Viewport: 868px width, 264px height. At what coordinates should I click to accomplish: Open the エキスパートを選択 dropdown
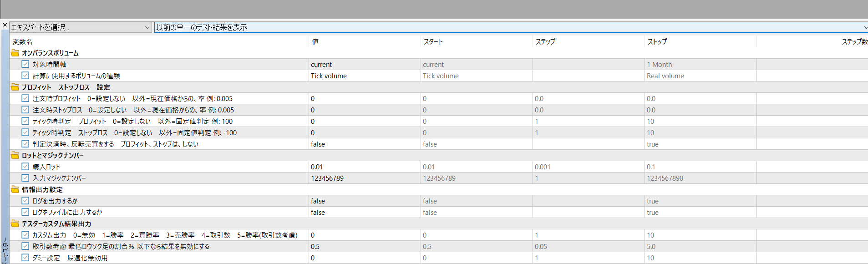coord(81,27)
